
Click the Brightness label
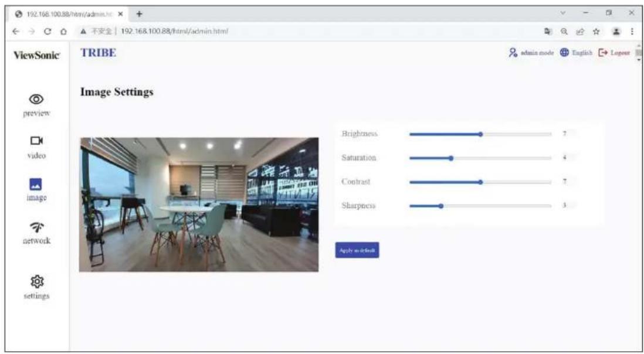click(360, 134)
